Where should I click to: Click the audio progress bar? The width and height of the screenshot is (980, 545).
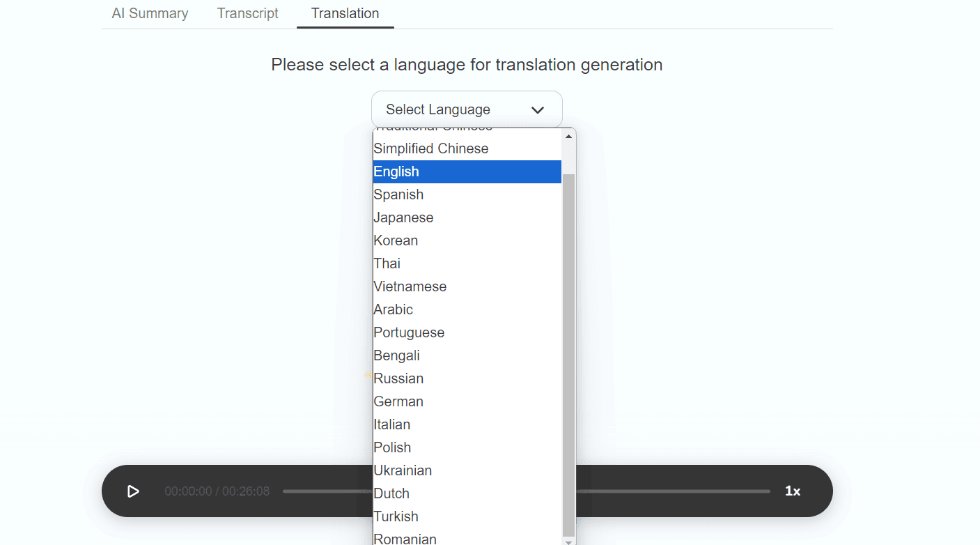(669, 491)
